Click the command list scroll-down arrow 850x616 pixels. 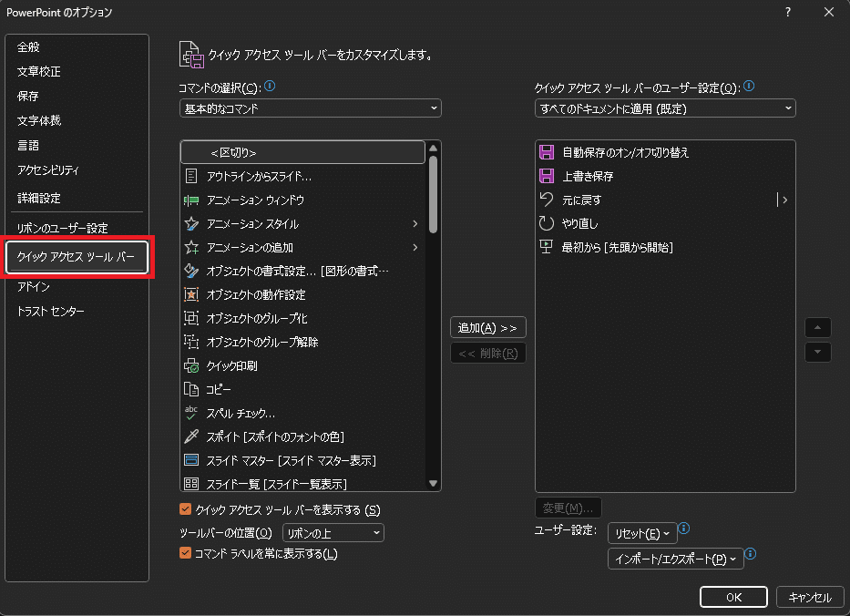click(433, 483)
